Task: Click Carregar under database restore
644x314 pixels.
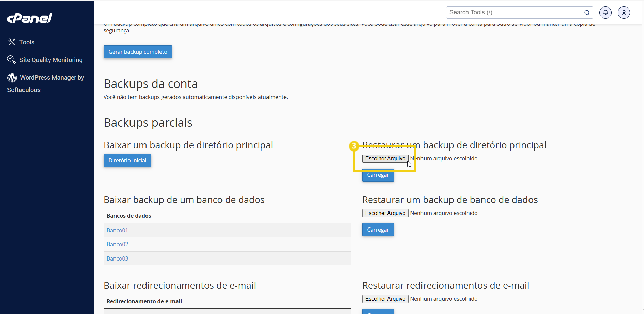Action: [x=378, y=230]
